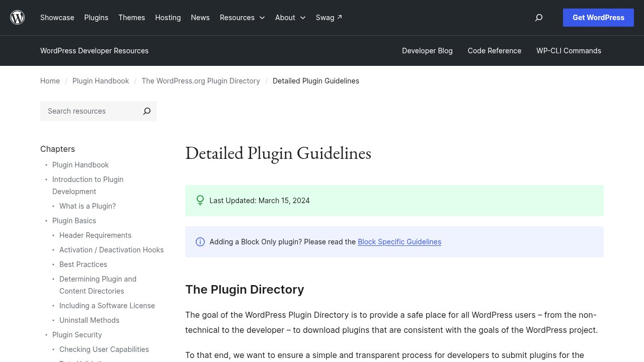
Task: Expand the About dropdown menu
Action: [290, 18]
